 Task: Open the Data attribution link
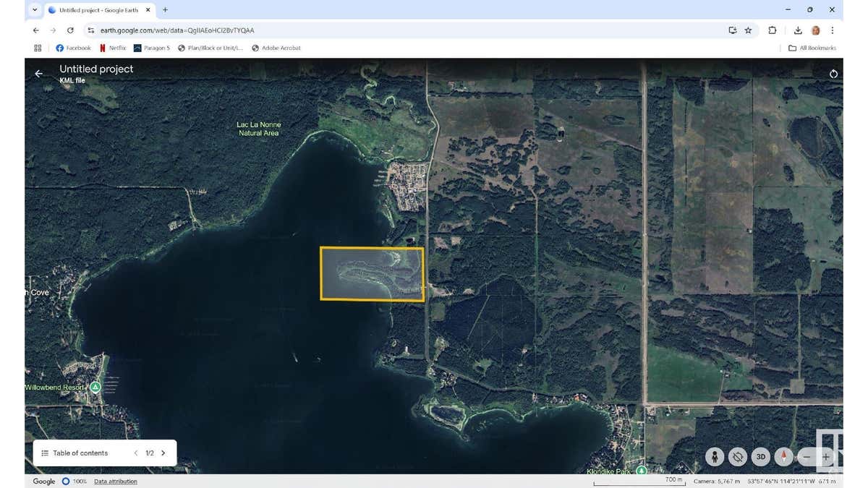[115, 481]
